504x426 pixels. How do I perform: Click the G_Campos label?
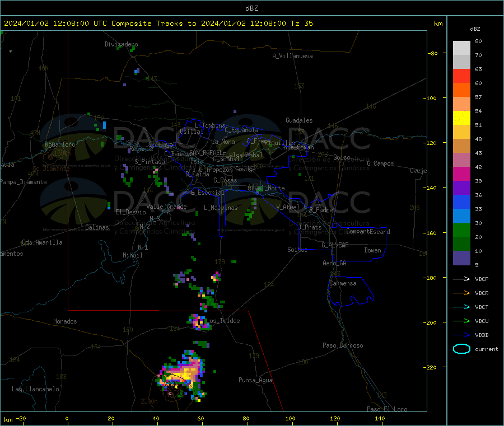tap(380, 163)
